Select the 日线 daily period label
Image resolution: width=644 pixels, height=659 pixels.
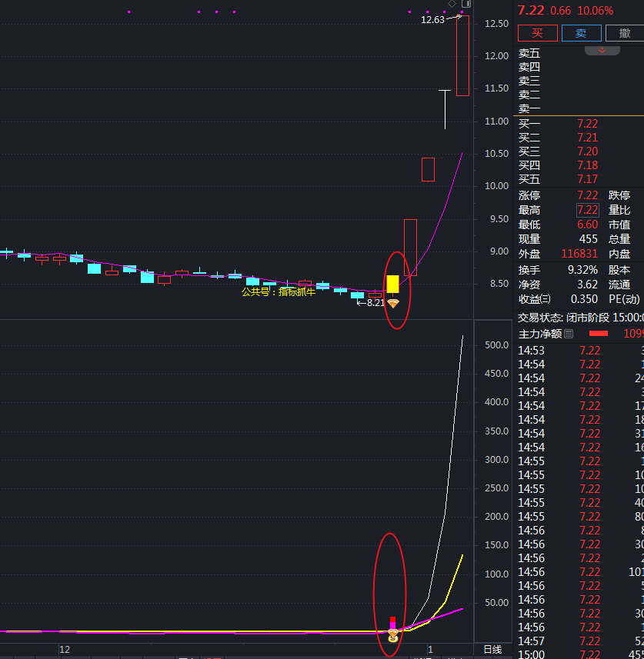pos(492,650)
